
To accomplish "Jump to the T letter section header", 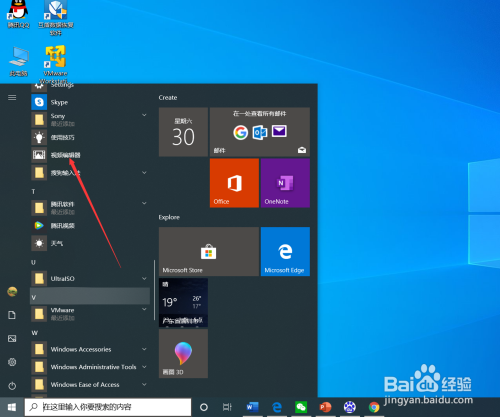I will [x=33, y=191].
